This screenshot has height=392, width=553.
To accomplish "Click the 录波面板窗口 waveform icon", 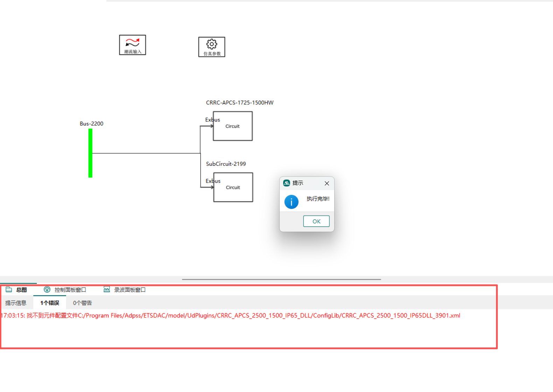I will (x=107, y=289).
